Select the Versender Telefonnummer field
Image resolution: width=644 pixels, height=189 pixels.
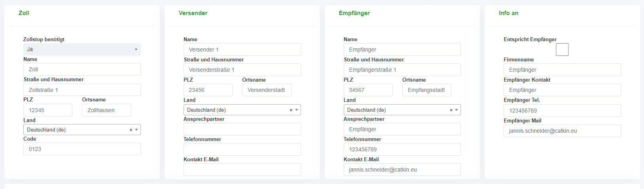242,149
